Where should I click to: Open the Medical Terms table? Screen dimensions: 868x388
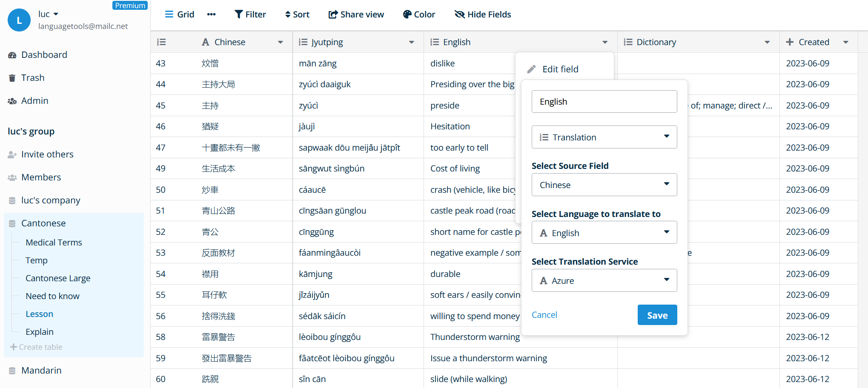click(54, 242)
